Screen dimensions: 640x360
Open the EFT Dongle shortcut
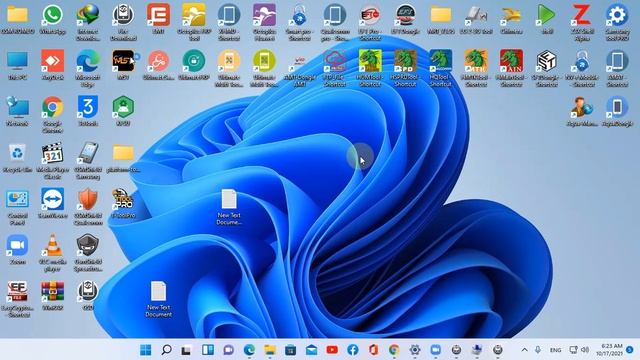click(x=405, y=15)
